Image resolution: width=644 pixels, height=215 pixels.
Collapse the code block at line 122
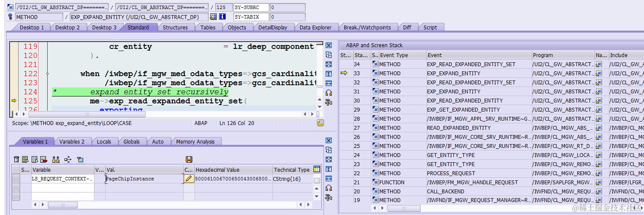pyautogui.click(x=47, y=74)
